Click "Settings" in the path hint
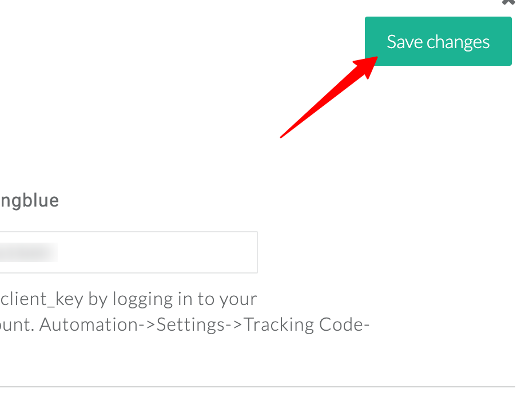This screenshot has width=521, height=420. (190, 324)
